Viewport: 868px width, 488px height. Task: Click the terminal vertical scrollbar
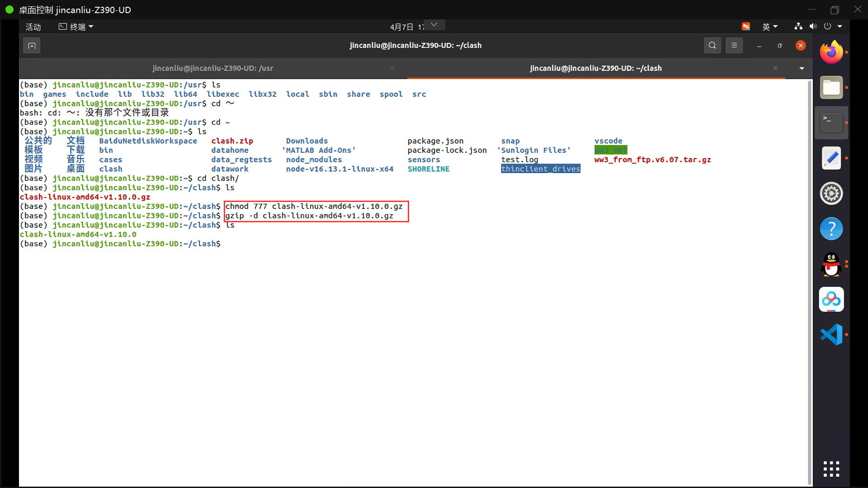809,280
